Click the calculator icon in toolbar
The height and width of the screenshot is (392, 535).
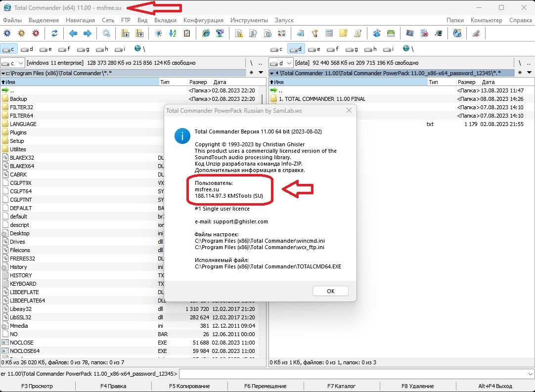tap(329, 34)
